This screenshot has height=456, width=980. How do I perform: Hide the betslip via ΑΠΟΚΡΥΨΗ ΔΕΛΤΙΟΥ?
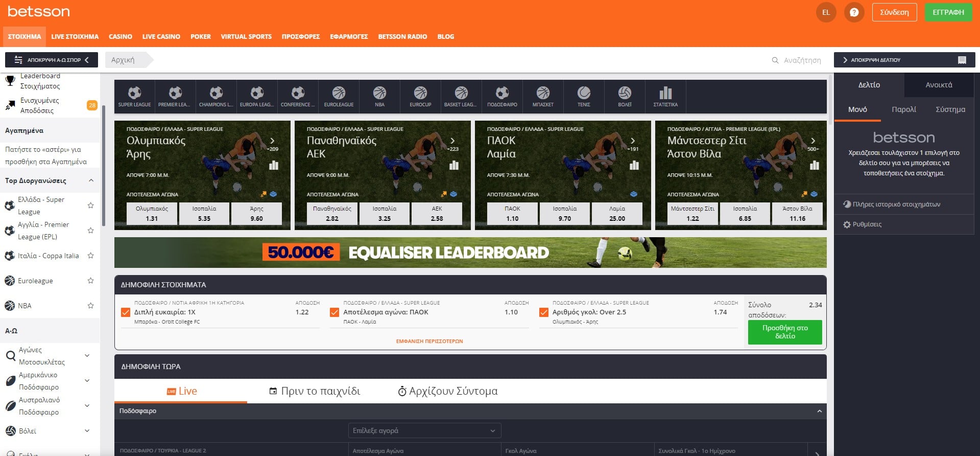904,60
